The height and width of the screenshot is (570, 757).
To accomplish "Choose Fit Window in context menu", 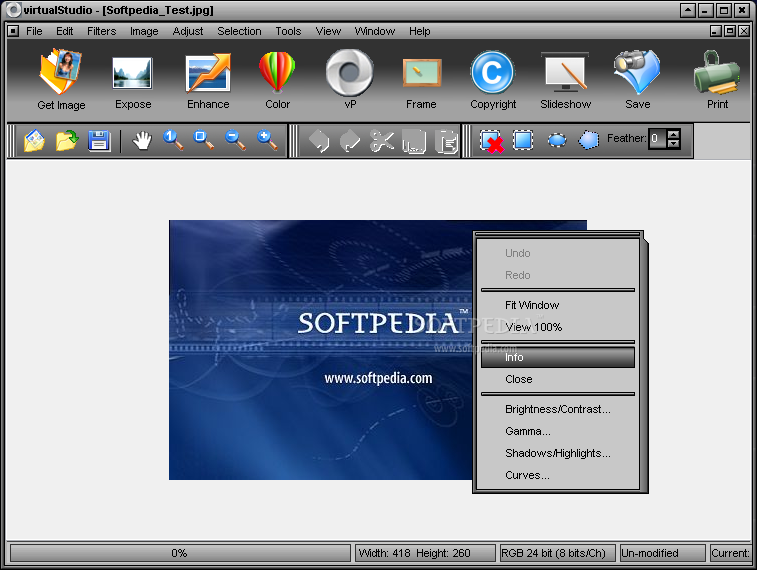I will click(x=558, y=305).
